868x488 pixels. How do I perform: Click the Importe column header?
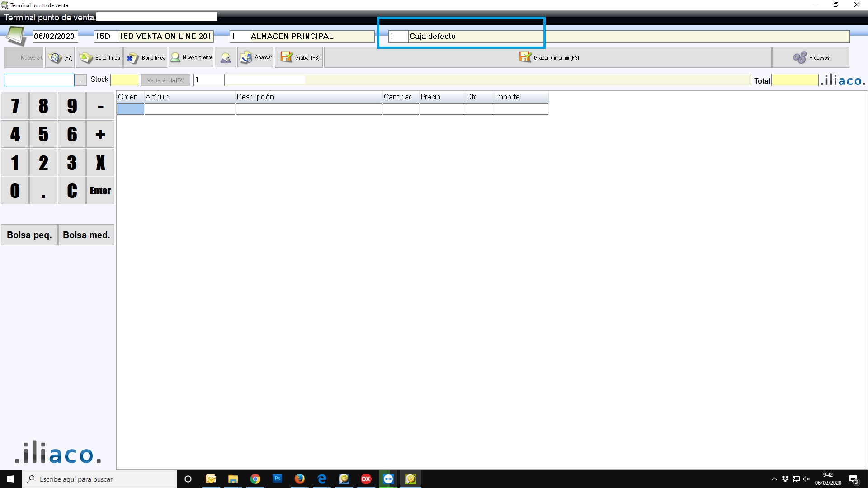click(521, 97)
